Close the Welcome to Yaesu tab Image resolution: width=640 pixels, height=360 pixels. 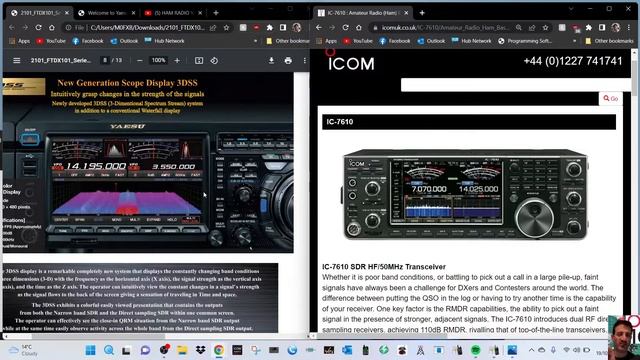(133, 13)
